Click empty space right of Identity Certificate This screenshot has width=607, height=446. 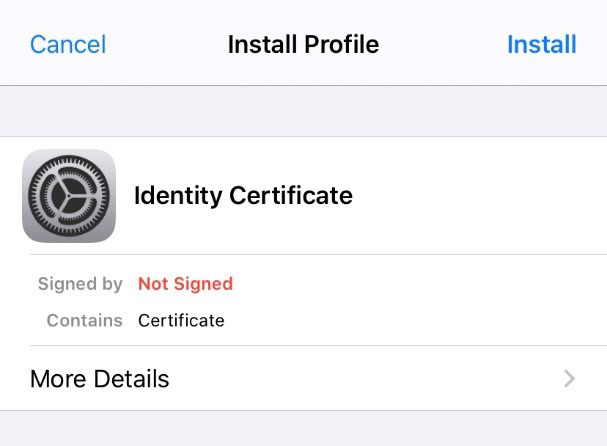click(476, 196)
